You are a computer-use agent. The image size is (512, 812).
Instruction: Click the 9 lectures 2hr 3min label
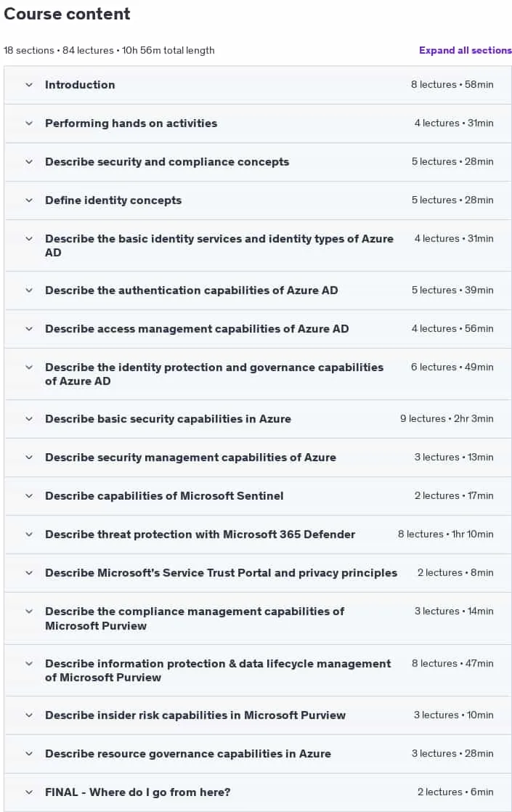point(446,418)
